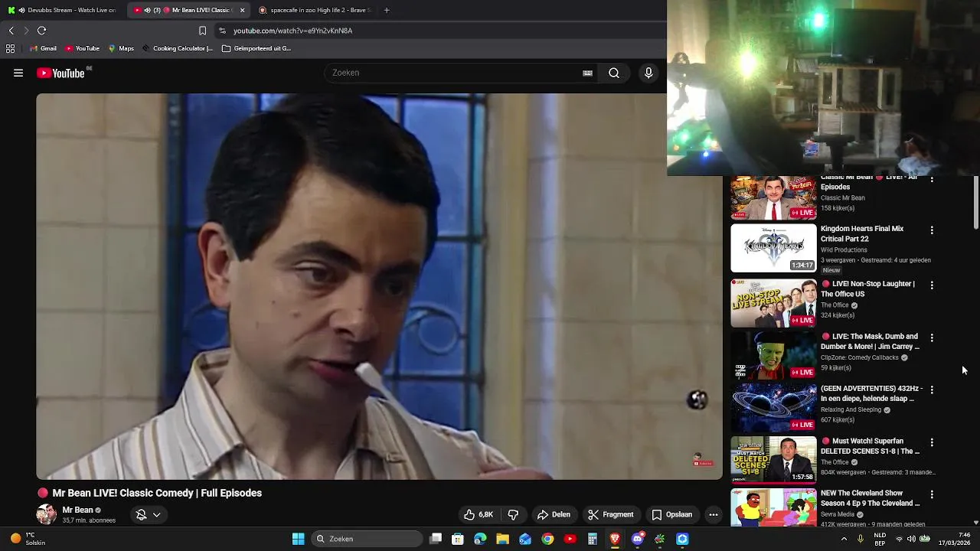Click the search magnifier button on YouTube
The width and height of the screenshot is (980, 551).
tap(614, 73)
